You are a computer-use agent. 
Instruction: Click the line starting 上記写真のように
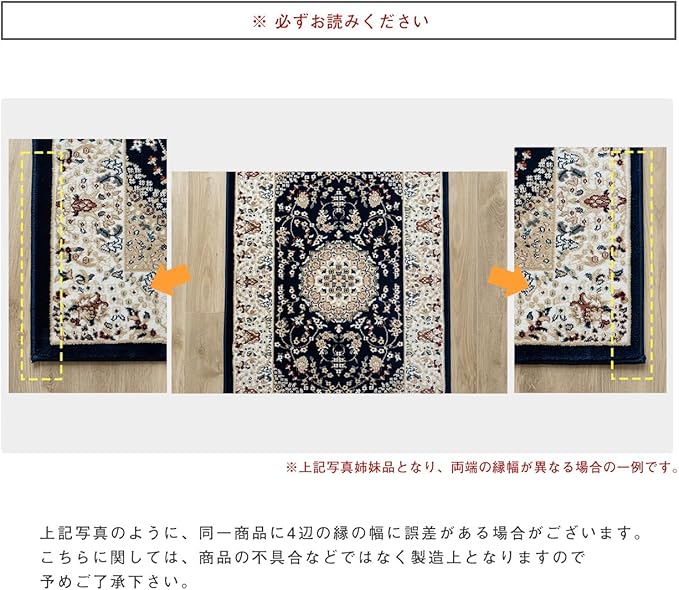pyautogui.click(x=341, y=533)
